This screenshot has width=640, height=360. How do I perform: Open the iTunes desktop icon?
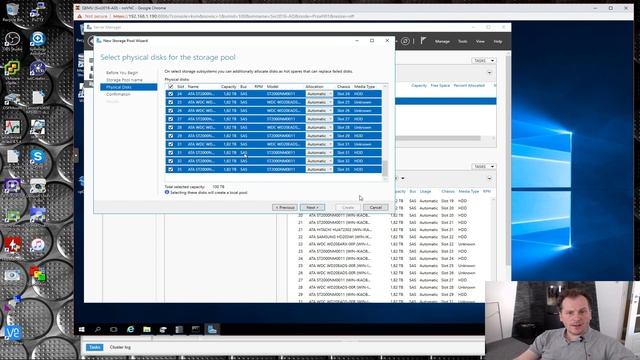pos(38,246)
